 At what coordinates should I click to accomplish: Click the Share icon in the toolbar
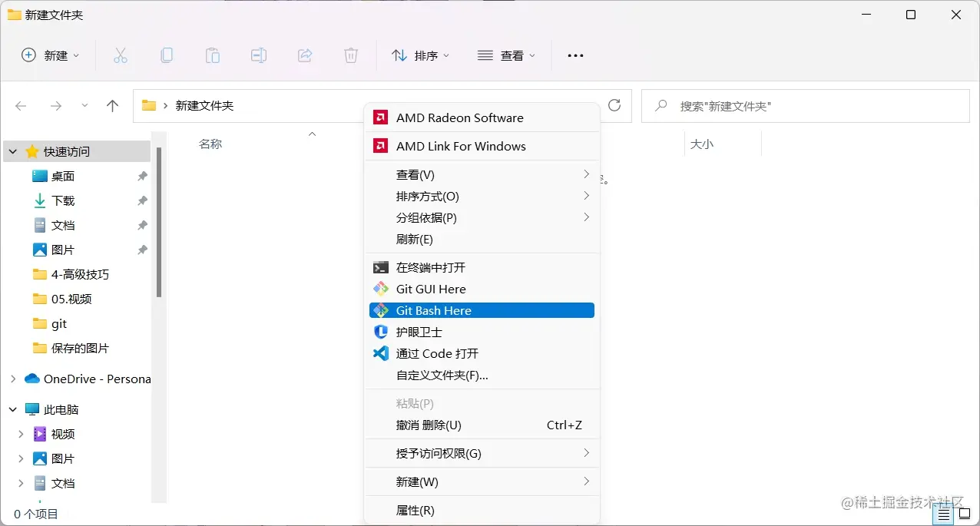(304, 55)
